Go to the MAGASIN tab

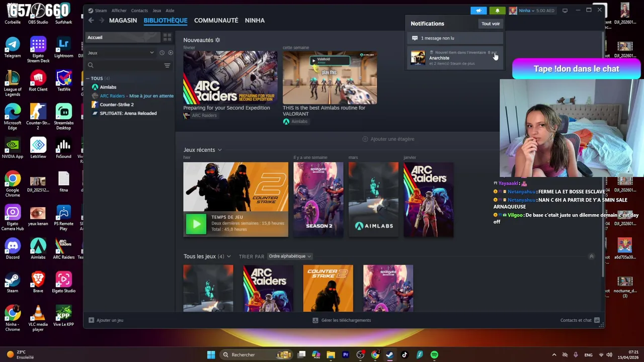123,20
